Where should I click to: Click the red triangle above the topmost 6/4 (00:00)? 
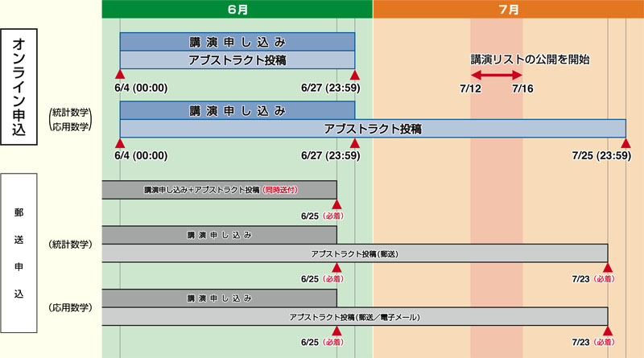click(120, 75)
